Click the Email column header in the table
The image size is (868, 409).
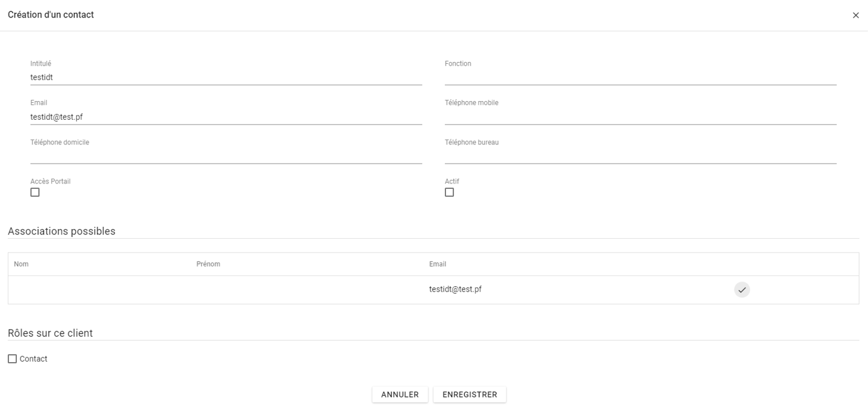tap(438, 264)
